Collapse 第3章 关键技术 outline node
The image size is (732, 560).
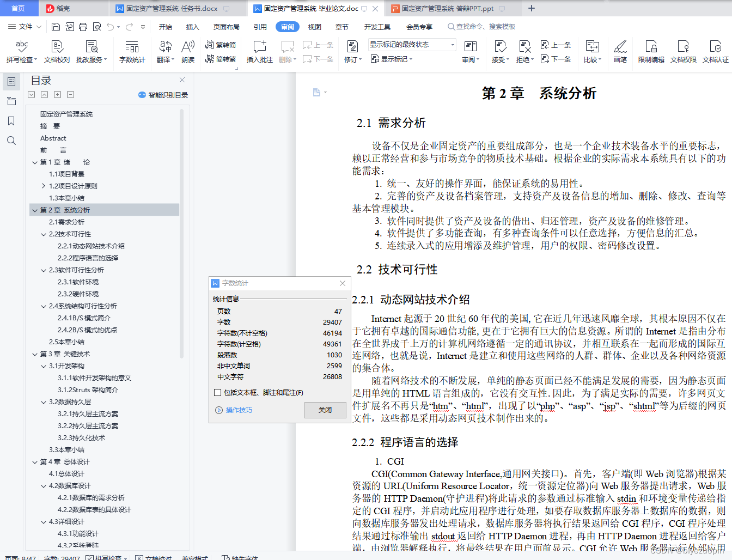pyautogui.click(x=35, y=354)
